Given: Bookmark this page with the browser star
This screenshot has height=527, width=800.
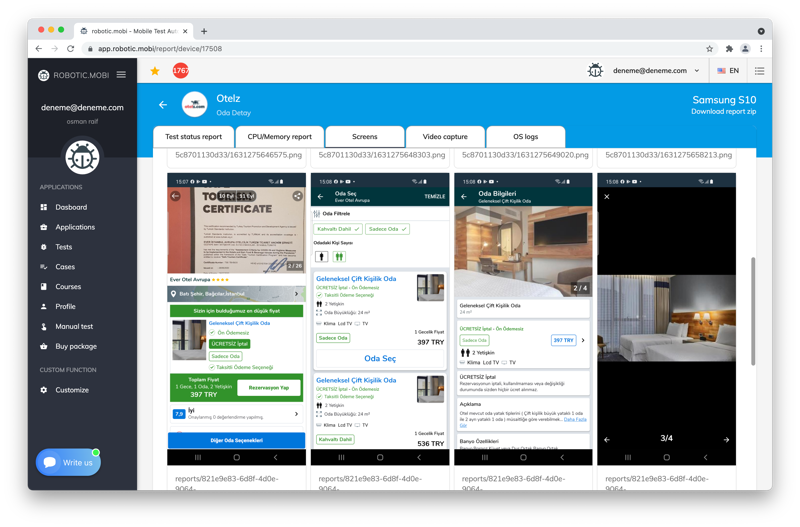Looking at the screenshot, I should (709, 48).
